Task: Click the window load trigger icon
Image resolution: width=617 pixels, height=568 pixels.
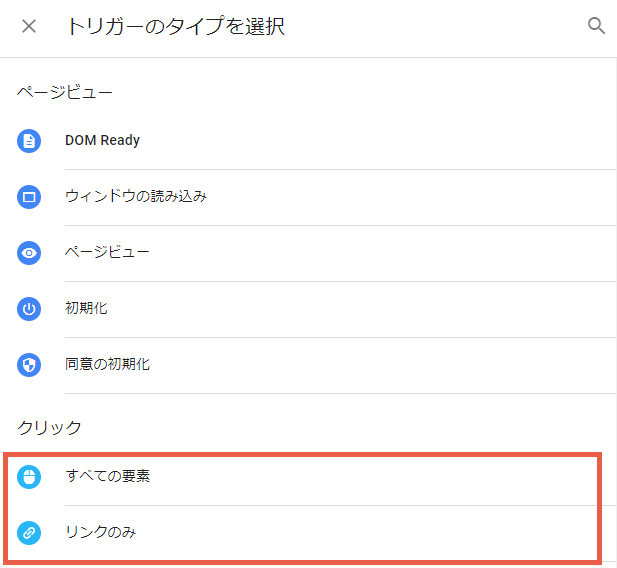Action: pyautogui.click(x=29, y=197)
